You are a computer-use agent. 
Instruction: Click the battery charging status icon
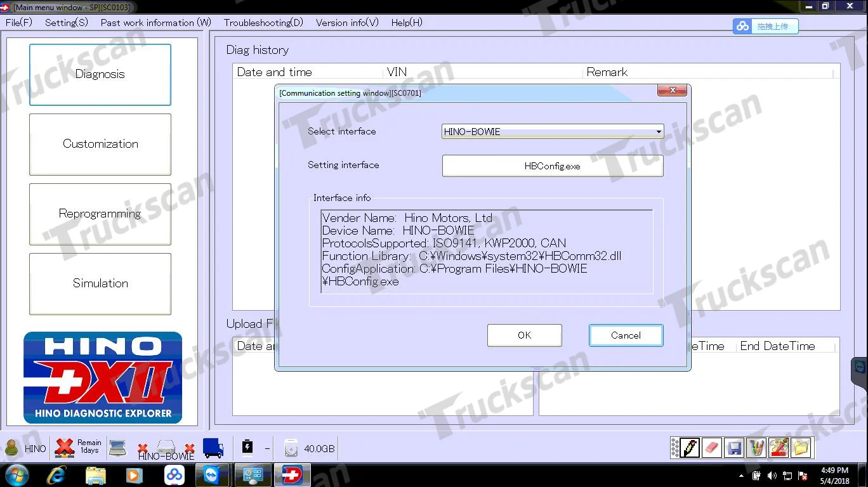pos(247,448)
